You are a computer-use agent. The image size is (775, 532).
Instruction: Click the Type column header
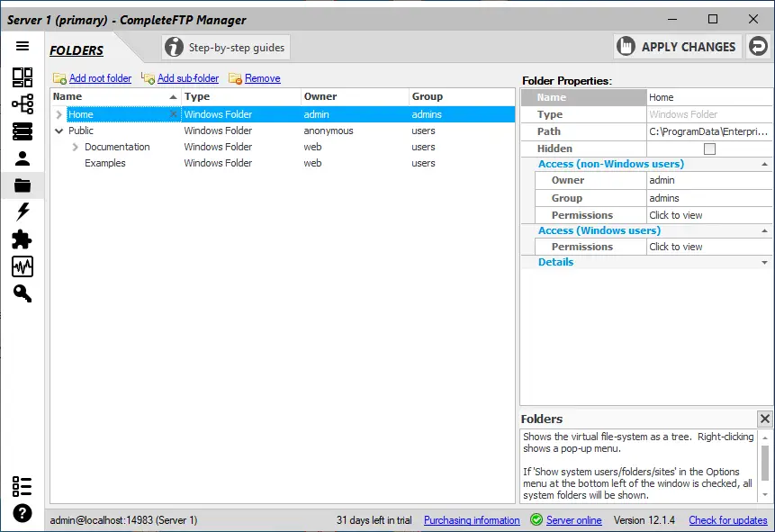point(241,96)
